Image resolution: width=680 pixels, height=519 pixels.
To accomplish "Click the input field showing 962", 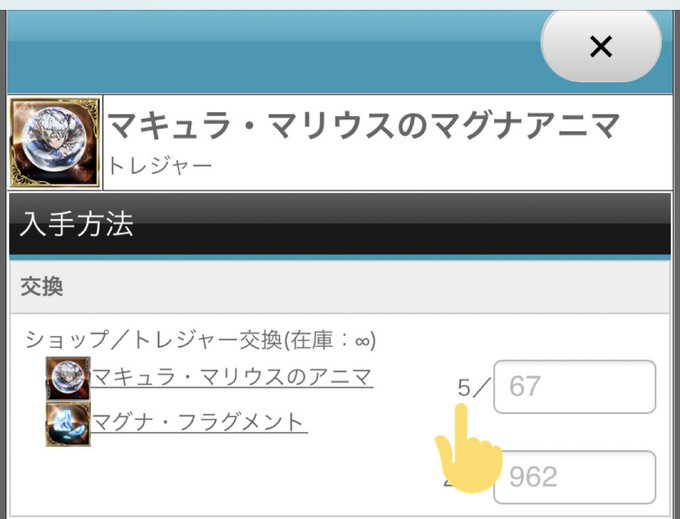I will [x=574, y=477].
